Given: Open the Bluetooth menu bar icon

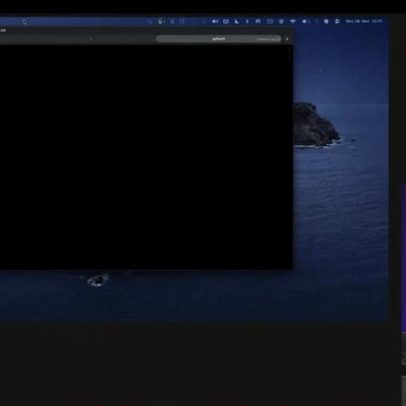Looking at the screenshot, I should coord(247,21).
